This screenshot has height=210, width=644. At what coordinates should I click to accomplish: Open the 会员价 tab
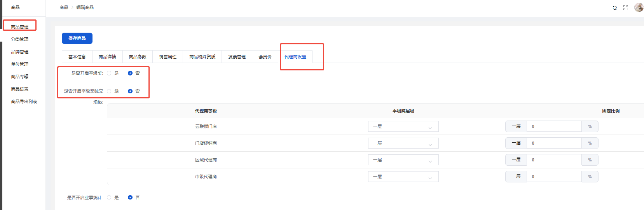pyautogui.click(x=265, y=57)
